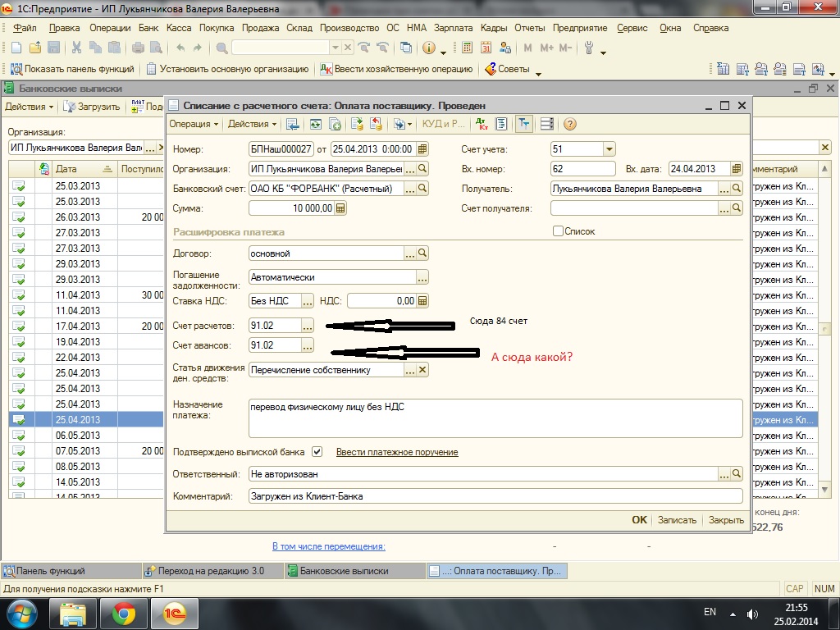Open the Действия dropdown in document window
The height and width of the screenshot is (630, 840).
(x=252, y=124)
